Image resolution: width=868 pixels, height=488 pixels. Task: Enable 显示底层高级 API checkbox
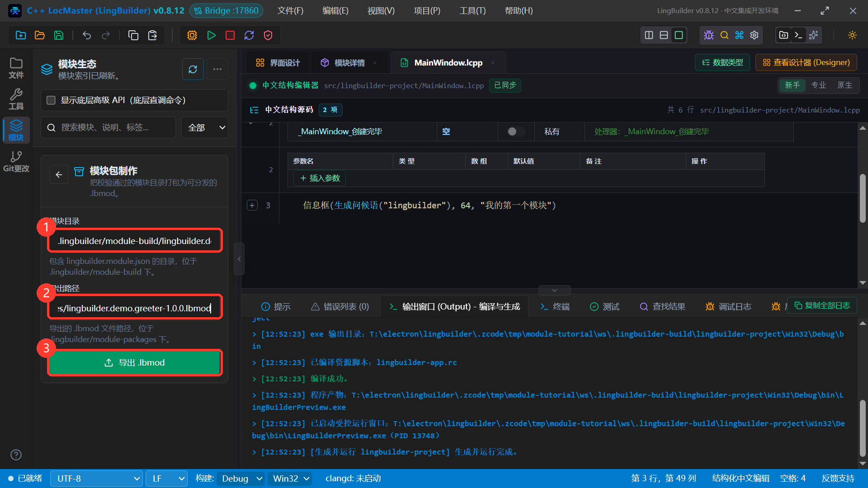coord(51,100)
